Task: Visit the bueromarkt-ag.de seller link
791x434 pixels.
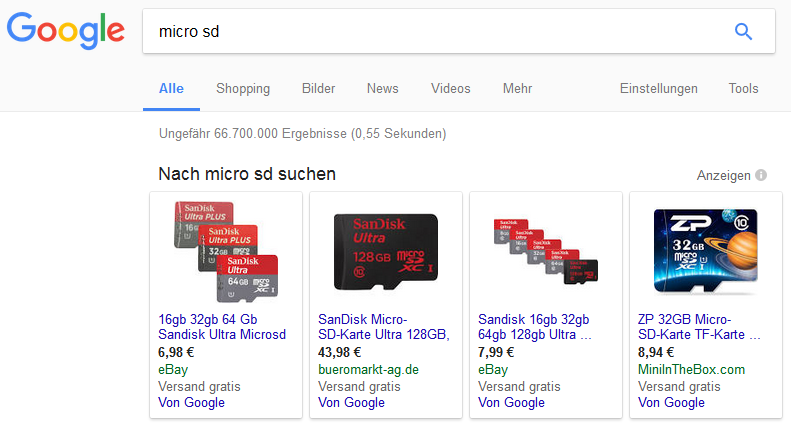Action: click(x=367, y=369)
